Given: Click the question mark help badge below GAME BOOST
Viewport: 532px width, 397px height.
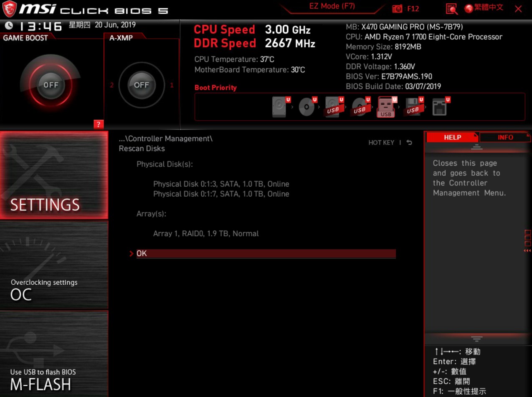Looking at the screenshot, I should coord(98,124).
